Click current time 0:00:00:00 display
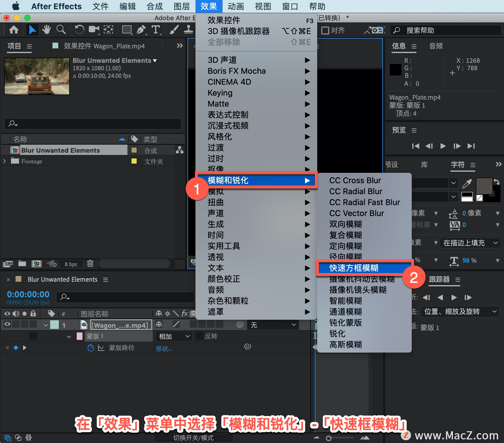504x443 pixels. pos(28,294)
